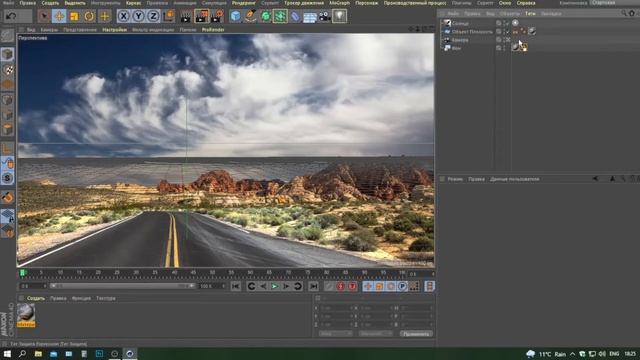This screenshot has width=640, height=360.
Task: Switch to Points mode in sidebar
Action: [x=7, y=100]
